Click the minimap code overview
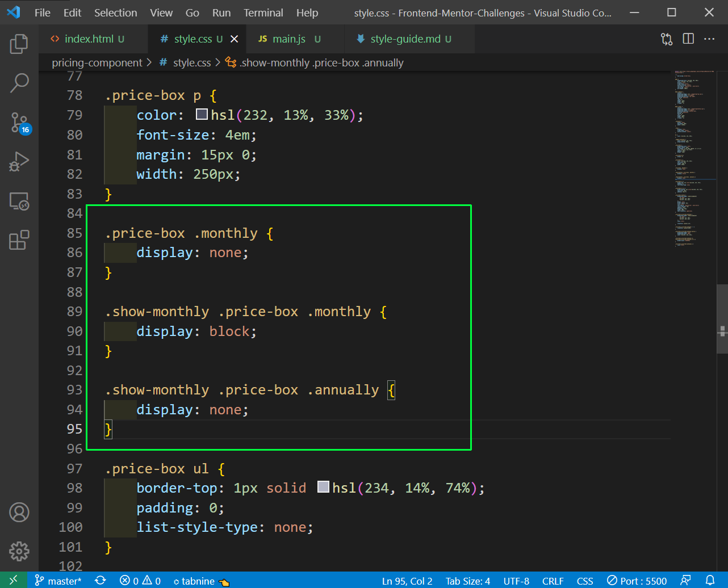 [x=694, y=159]
